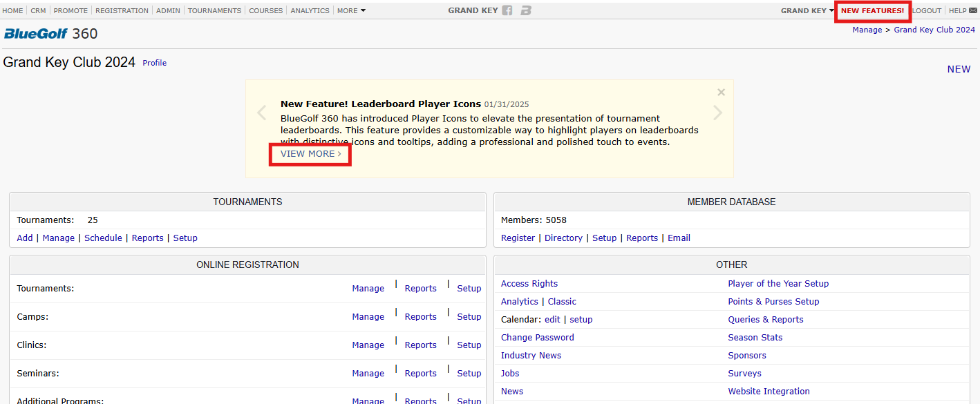Show previous announcement with left arrow

(261, 113)
